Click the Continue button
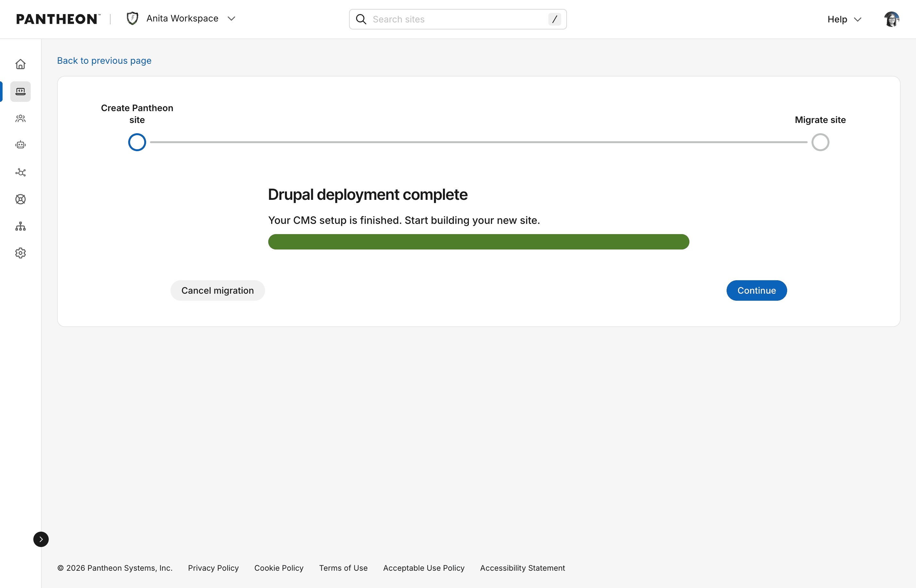 756,290
